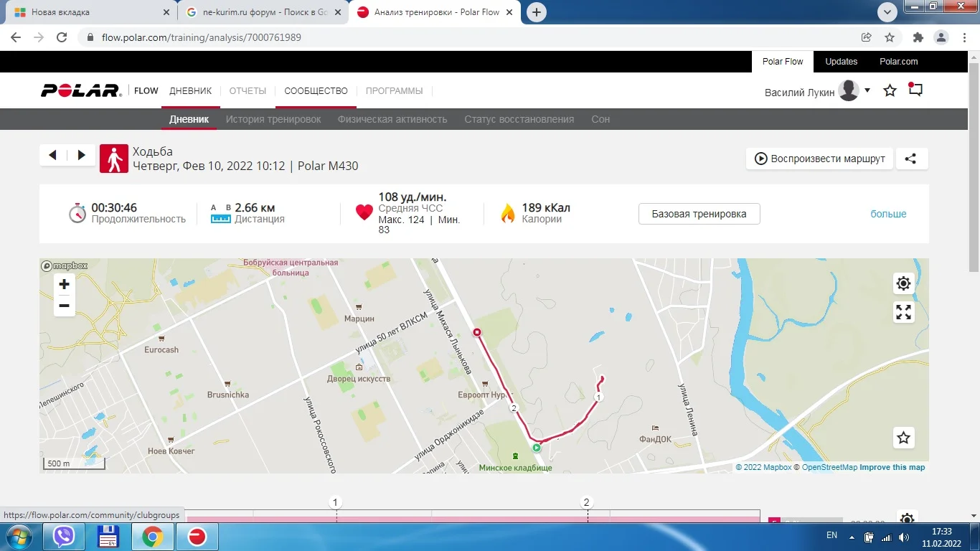The width and height of the screenshot is (980, 551).
Task: Open the СООБЩЕСТВО main menu
Action: pos(316,91)
